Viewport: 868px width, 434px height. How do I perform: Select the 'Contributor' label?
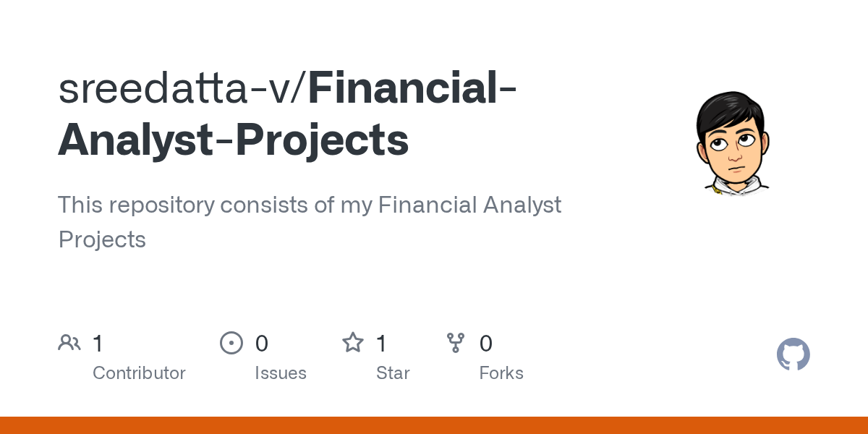139,373
